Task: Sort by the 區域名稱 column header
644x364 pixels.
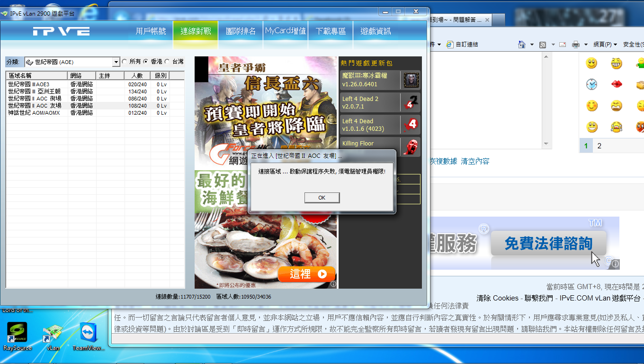Action: 37,75
